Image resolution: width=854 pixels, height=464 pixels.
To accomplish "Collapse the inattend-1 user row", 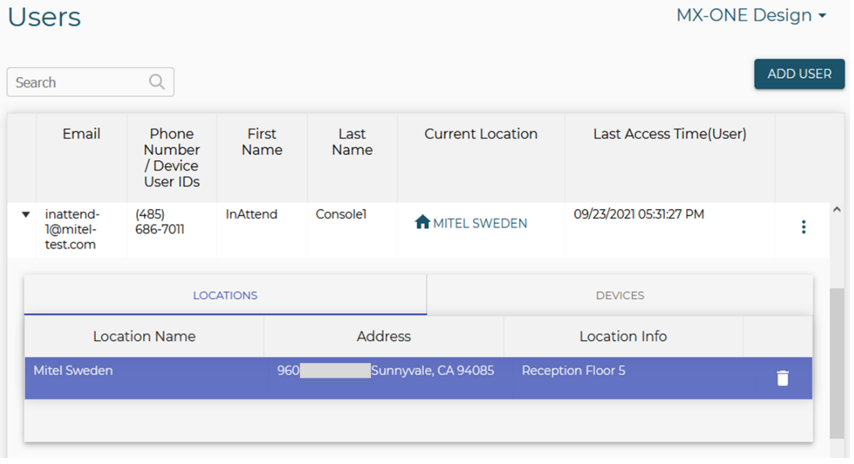I will click(x=25, y=214).
